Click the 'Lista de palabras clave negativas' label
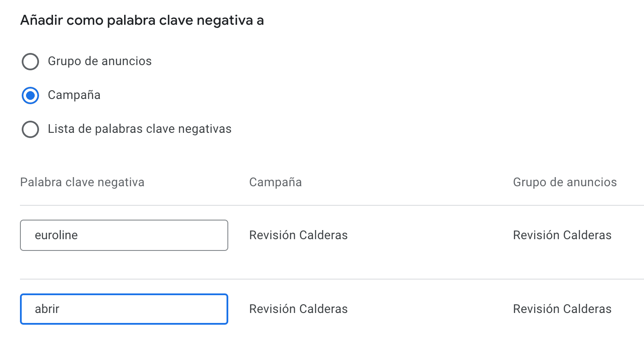 139,129
